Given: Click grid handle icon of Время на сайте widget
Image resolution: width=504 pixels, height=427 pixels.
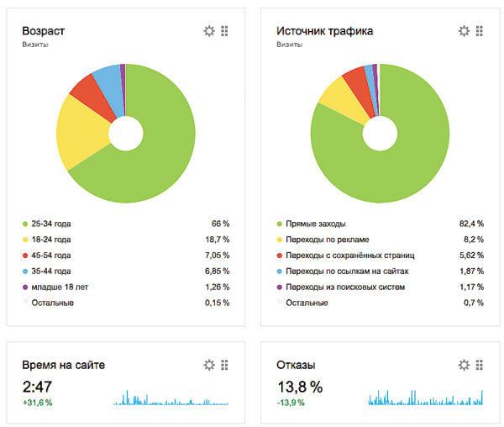Looking at the screenshot, I should 224,365.
